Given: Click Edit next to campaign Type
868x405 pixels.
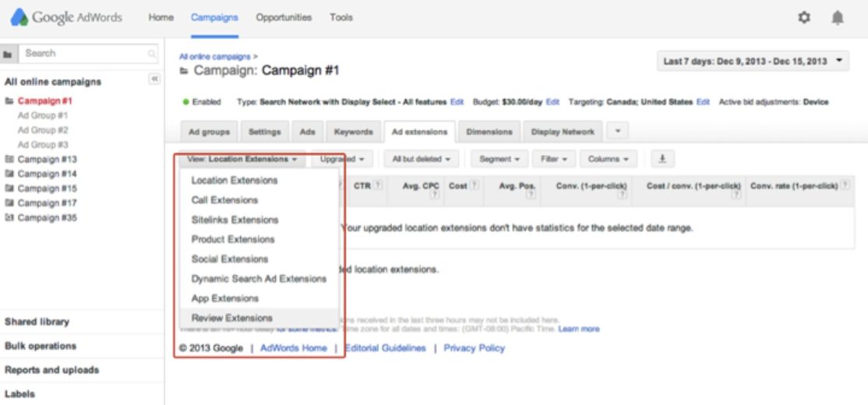Looking at the screenshot, I should (x=457, y=102).
